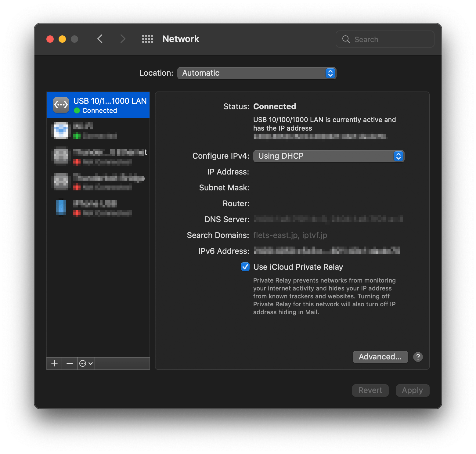The image size is (476, 454).
Task: Click the Apply button
Action: point(413,391)
